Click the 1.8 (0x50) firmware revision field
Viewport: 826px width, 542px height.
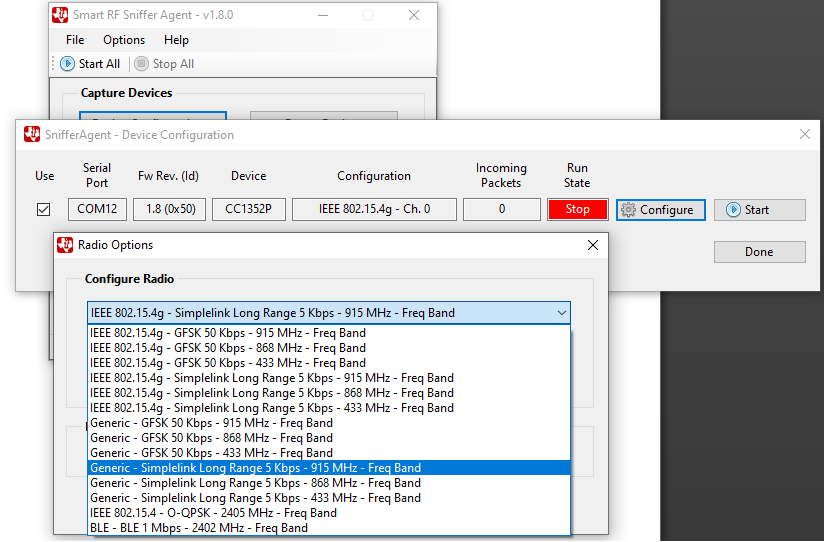170,209
